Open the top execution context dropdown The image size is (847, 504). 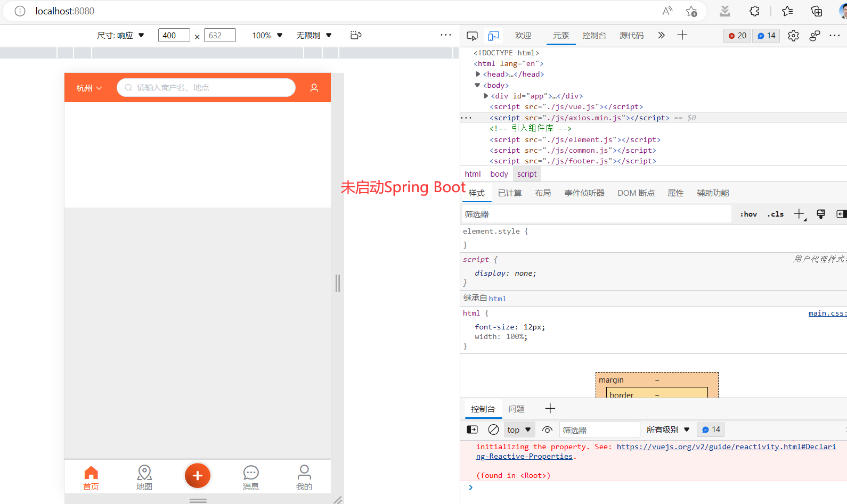pyautogui.click(x=519, y=429)
